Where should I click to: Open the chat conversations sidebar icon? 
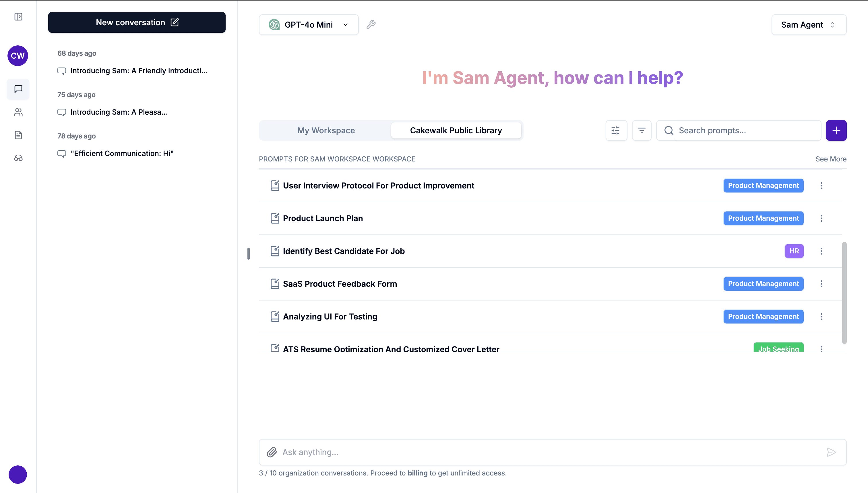click(18, 89)
